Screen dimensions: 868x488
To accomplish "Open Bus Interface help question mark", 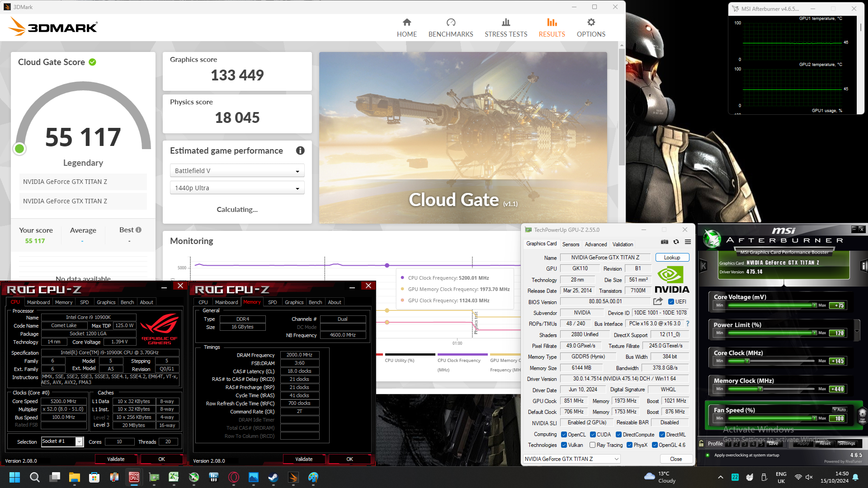I will point(688,324).
